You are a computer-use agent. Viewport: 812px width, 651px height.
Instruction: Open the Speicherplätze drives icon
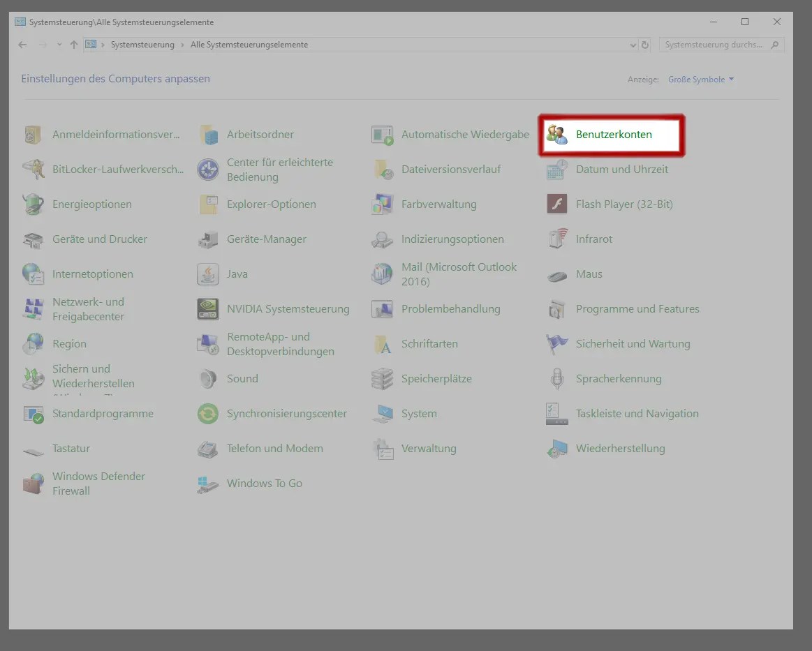point(382,379)
